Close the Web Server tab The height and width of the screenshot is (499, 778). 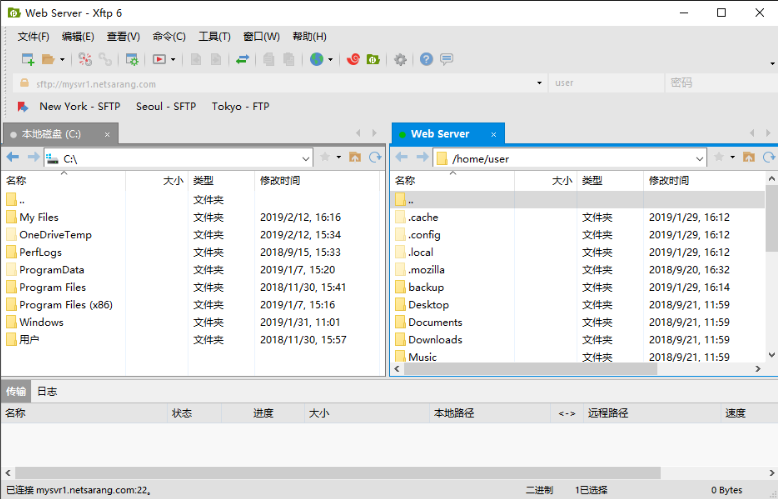[x=493, y=134]
